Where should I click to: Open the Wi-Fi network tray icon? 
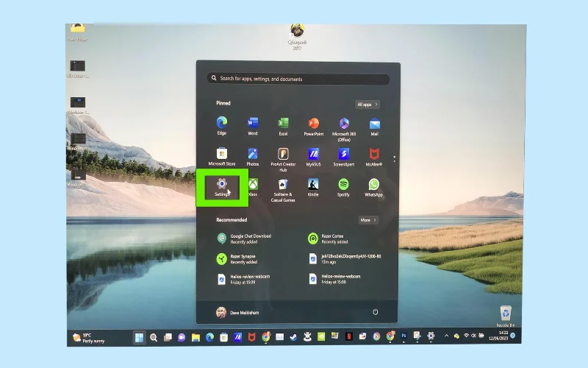467,336
